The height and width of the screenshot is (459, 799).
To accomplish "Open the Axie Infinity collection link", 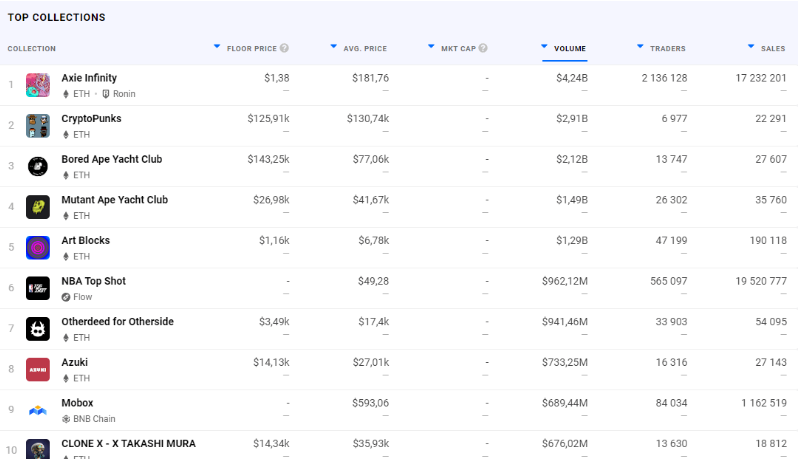I will pos(89,78).
